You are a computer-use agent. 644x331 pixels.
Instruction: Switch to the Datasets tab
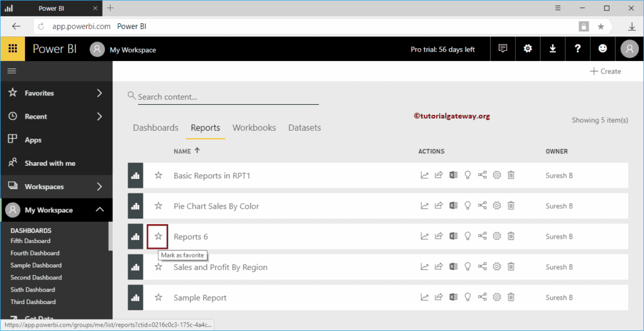pyautogui.click(x=305, y=128)
